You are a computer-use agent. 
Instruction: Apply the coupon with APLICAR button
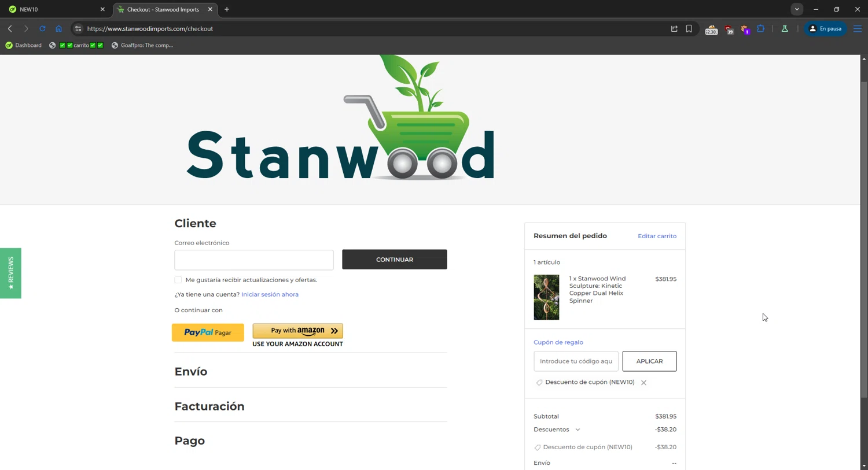point(649,361)
